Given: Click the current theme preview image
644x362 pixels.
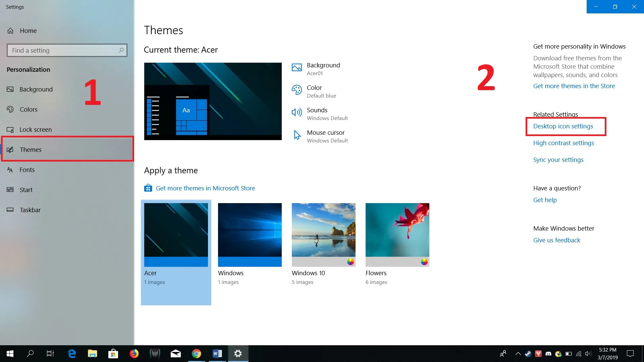Looking at the screenshot, I should click(x=213, y=101).
